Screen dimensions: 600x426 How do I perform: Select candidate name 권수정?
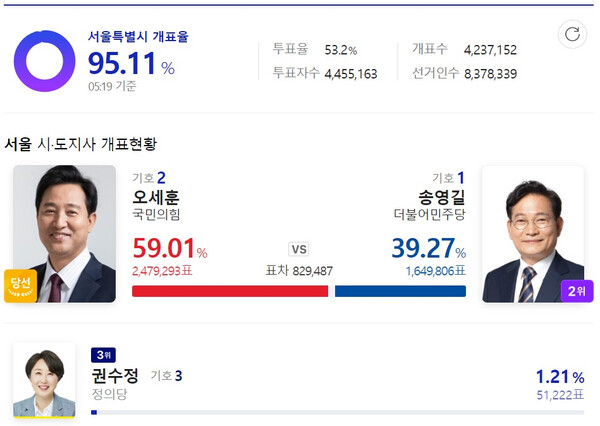pos(114,376)
